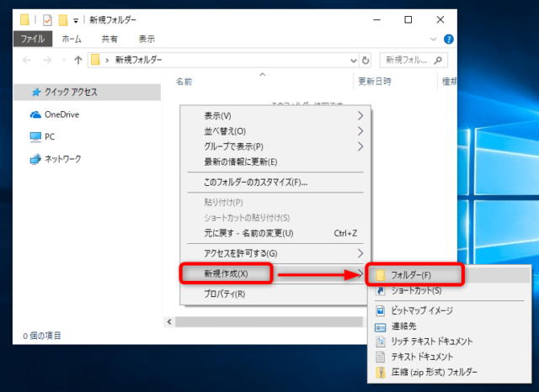539x392 pixels.
Task: Click the Properties checkmark icon in title bar
Action: (x=47, y=20)
